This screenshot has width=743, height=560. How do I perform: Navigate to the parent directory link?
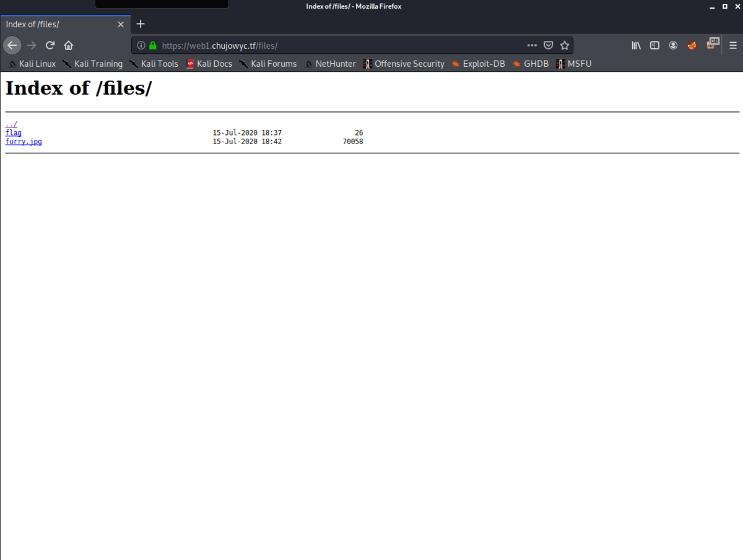11,124
